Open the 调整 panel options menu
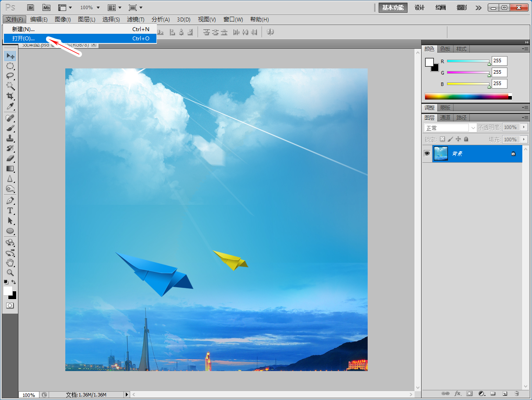 [x=525, y=107]
